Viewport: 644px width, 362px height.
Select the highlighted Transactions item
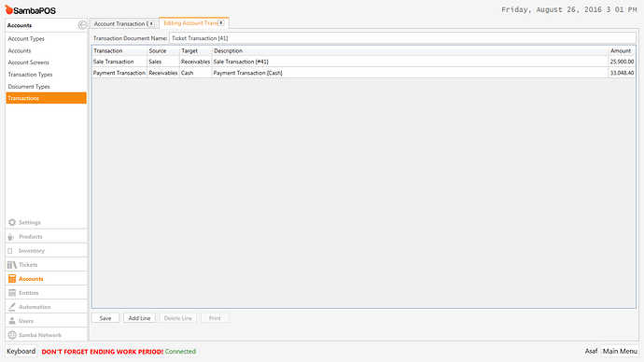(46, 98)
